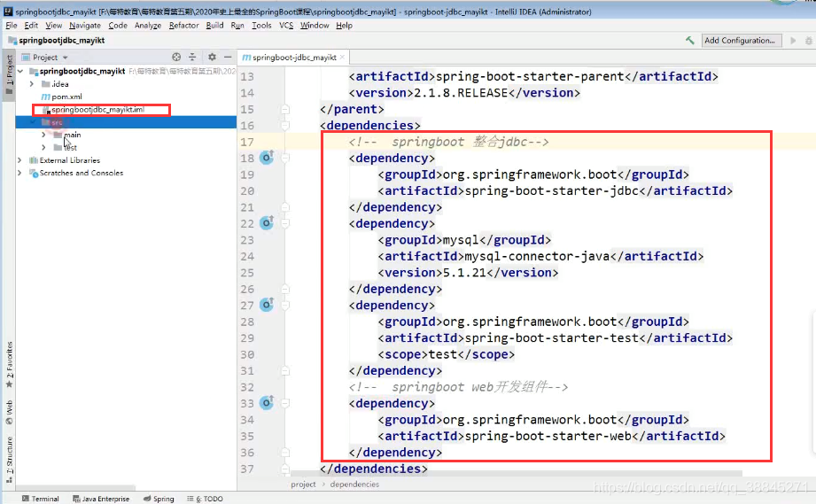Toggle the 1: Project side tab

9,74
